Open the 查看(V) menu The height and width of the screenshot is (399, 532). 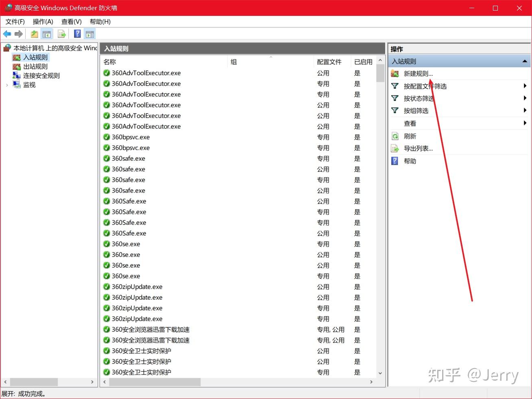(72, 22)
